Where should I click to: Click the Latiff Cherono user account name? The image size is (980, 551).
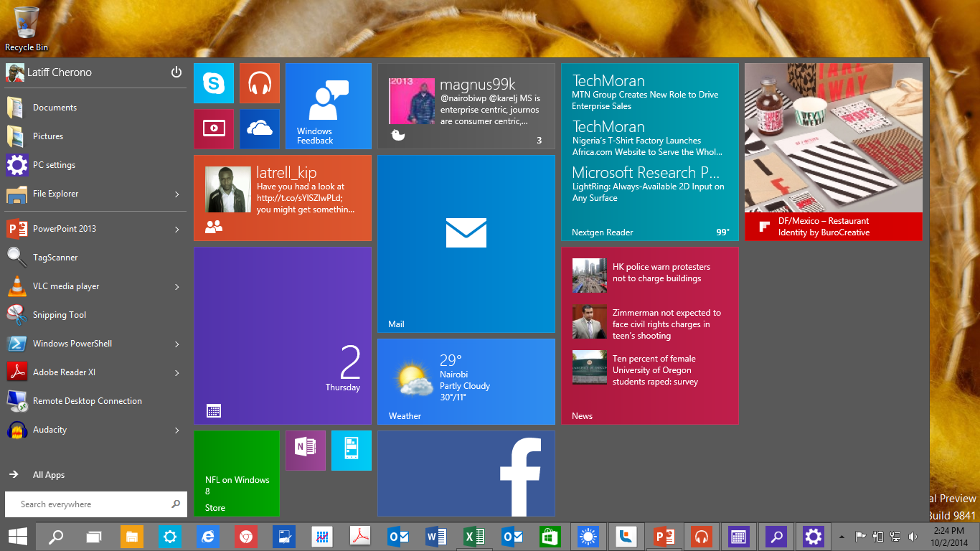tap(60, 72)
